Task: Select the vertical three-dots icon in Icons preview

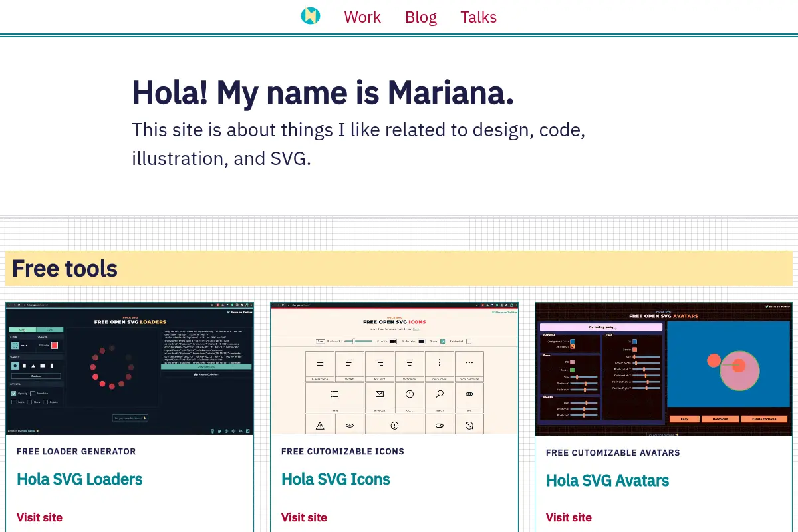Action: pyautogui.click(x=440, y=363)
